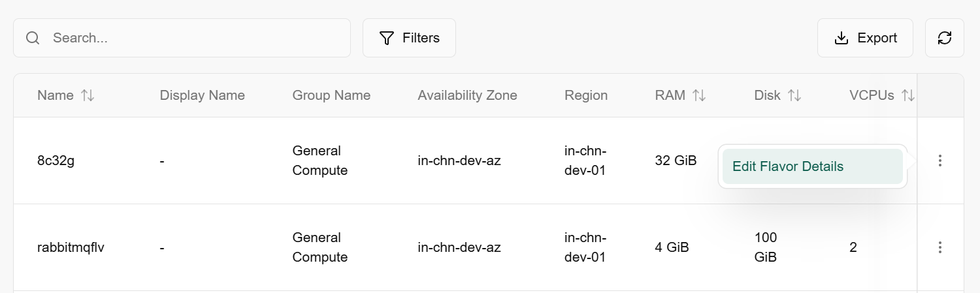Sort by Name column arrows
Viewport: 980px width, 293px height.
click(88, 95)
